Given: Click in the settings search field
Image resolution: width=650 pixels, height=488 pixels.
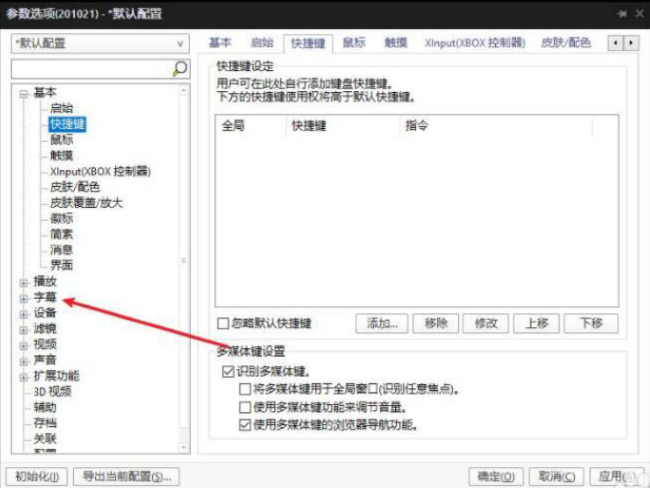Looking at the screenshot, I should 90,69.
